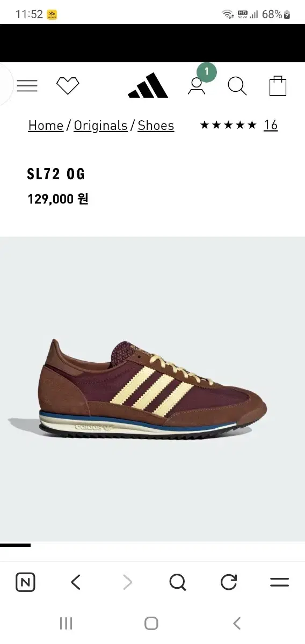Open the shopping bag icon

pyautogui.click(x=278, y=86)
